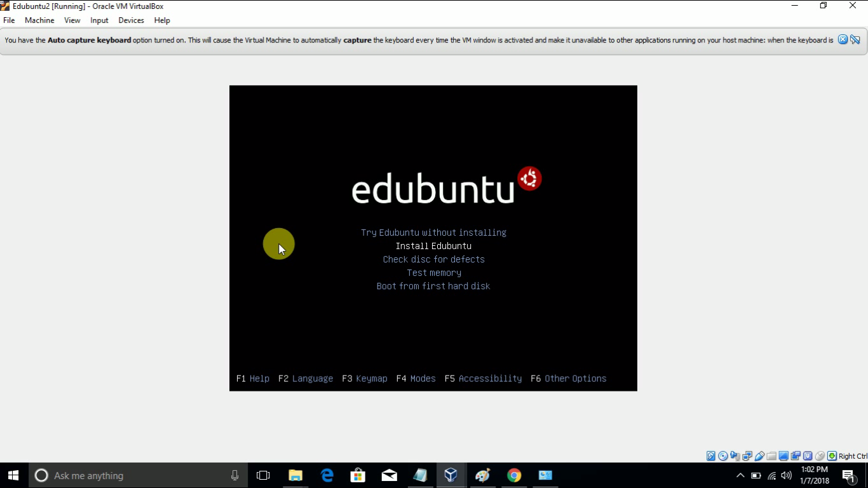Image resolution: width=868 pixels, height=488 pixels.
Task: Click the don't-show-message-again icon
Action: click(855, 39)
